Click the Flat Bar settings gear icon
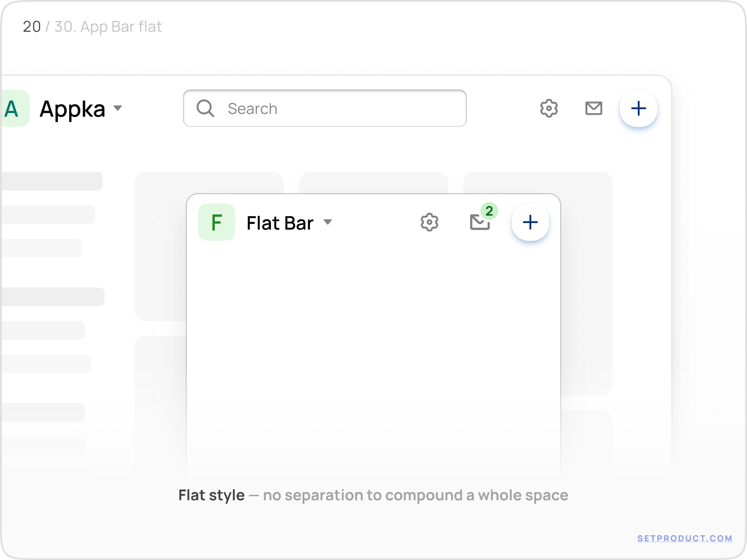 429,222
